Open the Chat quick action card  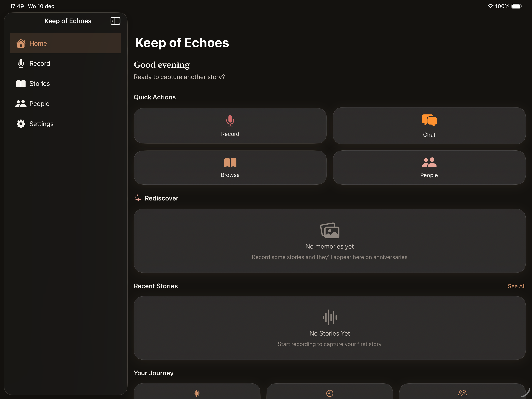point(429,126)
